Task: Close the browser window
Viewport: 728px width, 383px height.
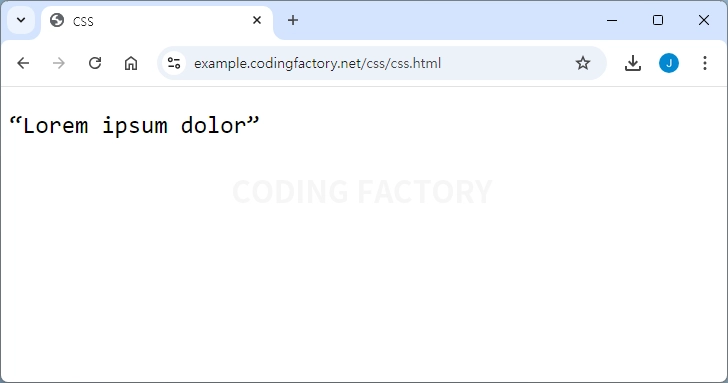Action: [703, 20]
